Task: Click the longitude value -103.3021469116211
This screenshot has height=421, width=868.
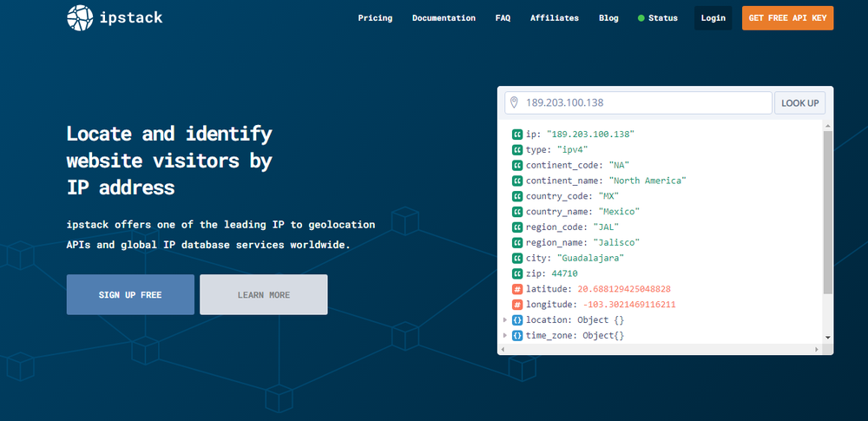Action: [628, 305]
